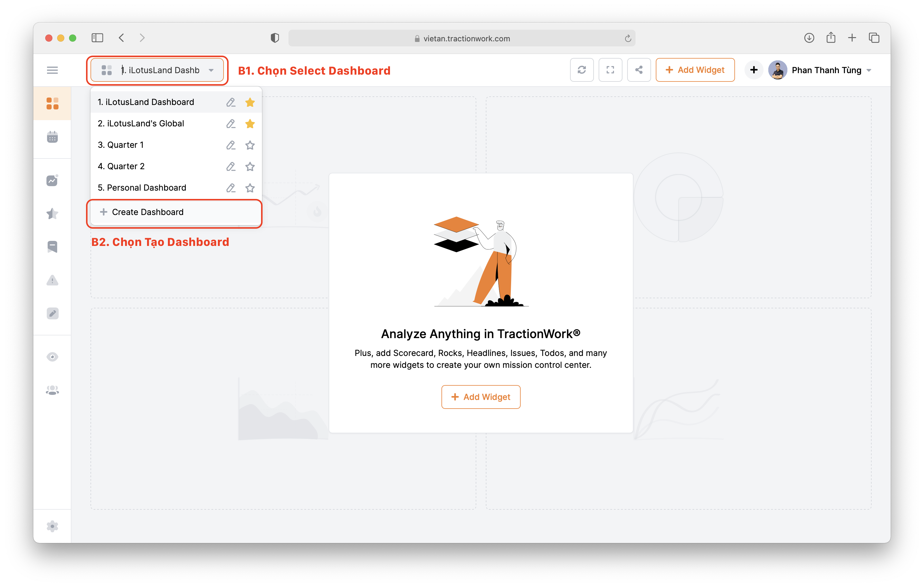The image size is (924, 587).
Task: Select 2. iLotusLand's Global dashboard
Action: (141, 123)
